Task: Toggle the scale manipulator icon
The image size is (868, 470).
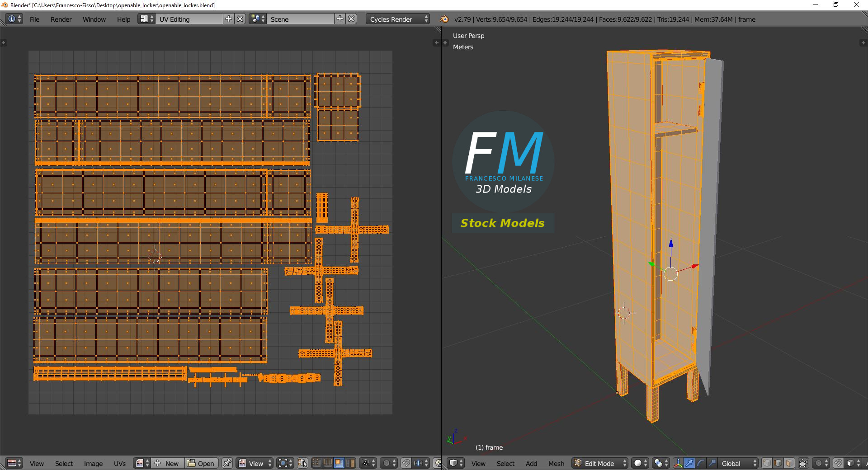Action: (712, 463)
